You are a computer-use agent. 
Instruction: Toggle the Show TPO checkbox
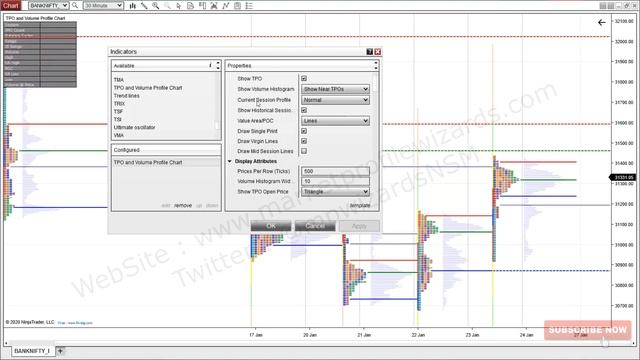pyautogui.click(x=304, y=78)
